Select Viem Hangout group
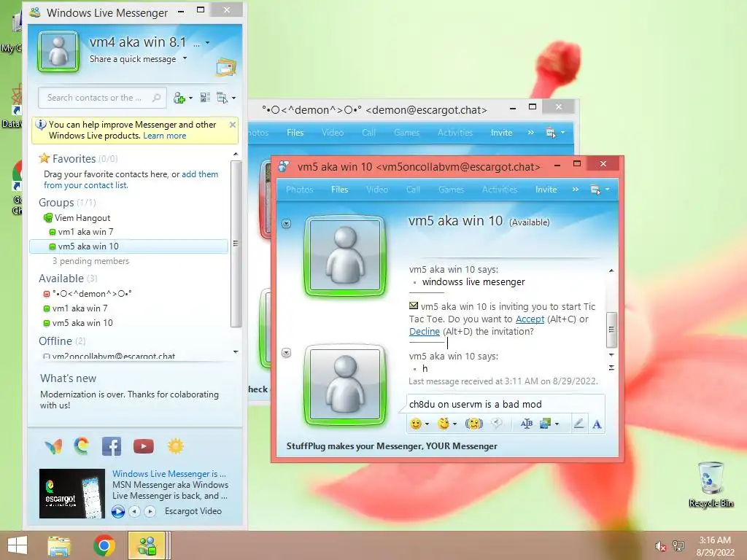This screenshot has width=747, height=560. (82, 217)
